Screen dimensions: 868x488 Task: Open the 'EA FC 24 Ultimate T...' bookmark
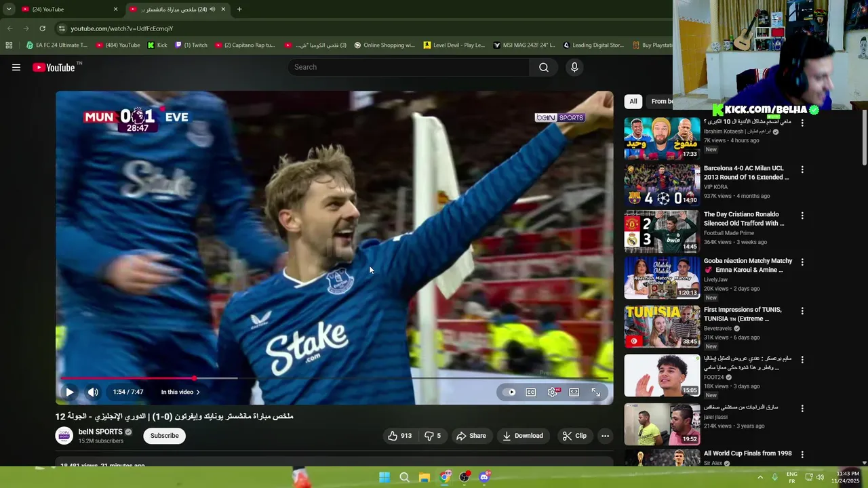pos(57,45)
